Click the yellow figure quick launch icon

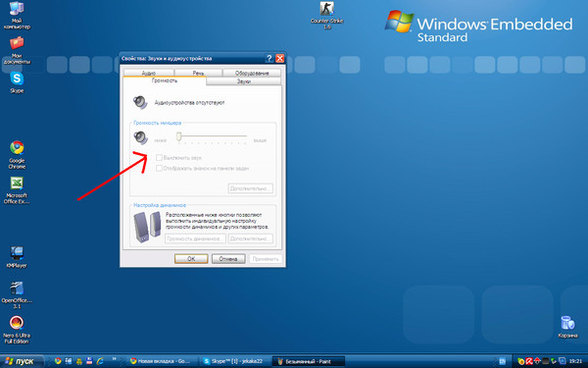coord(79,361)
